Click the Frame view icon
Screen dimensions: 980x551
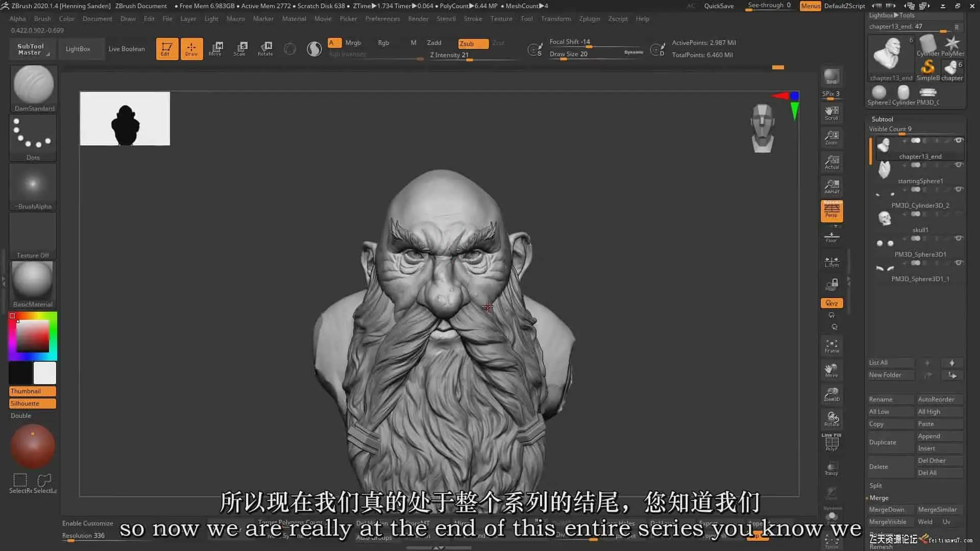coord(831,346)
